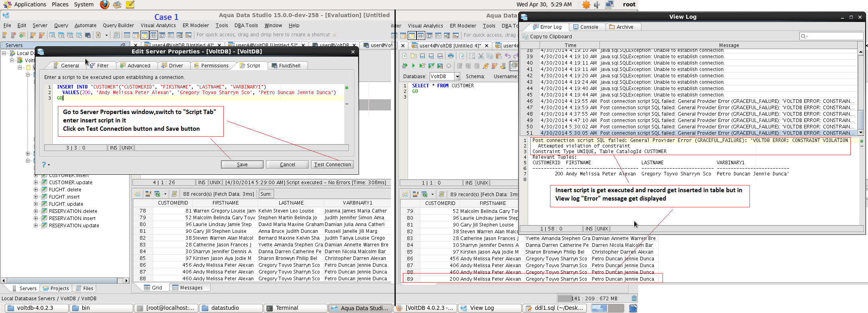Click the disconnect plug icon with red minus
This screenshot has width=868, height=313.
[495, 66]
